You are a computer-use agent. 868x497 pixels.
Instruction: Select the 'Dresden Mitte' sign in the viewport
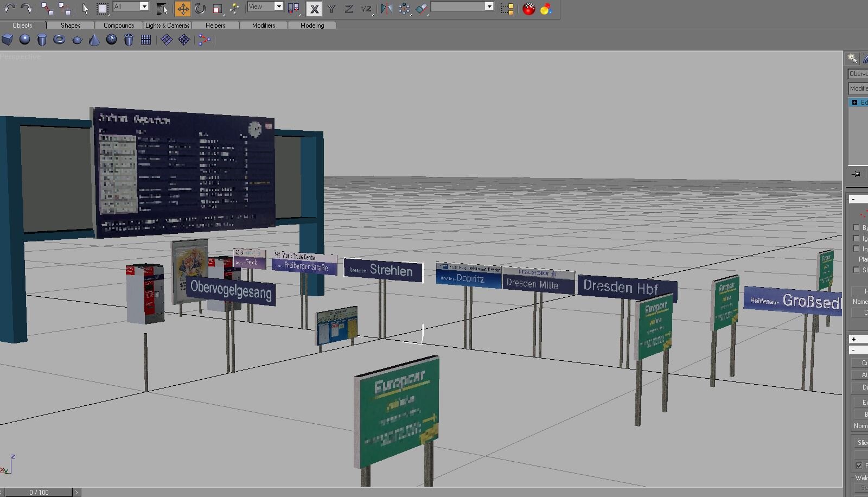point(538,281)
